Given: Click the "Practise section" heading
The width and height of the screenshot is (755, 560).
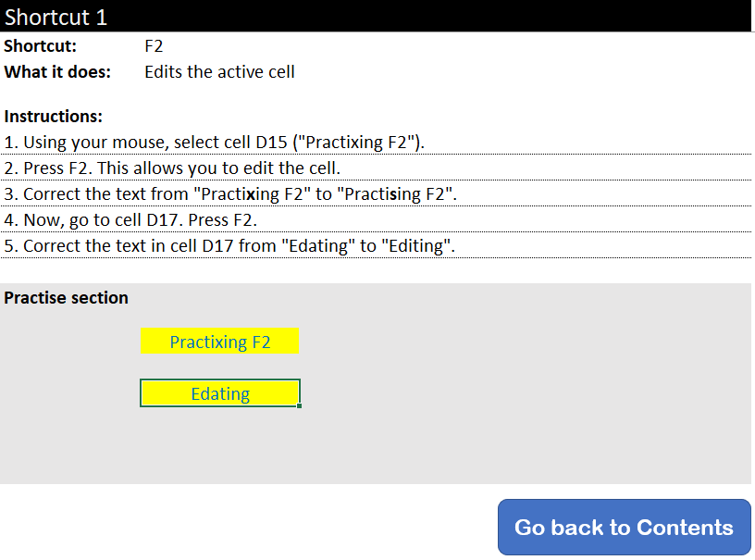Looking at the screenshot, I should [x=67, y=298].
